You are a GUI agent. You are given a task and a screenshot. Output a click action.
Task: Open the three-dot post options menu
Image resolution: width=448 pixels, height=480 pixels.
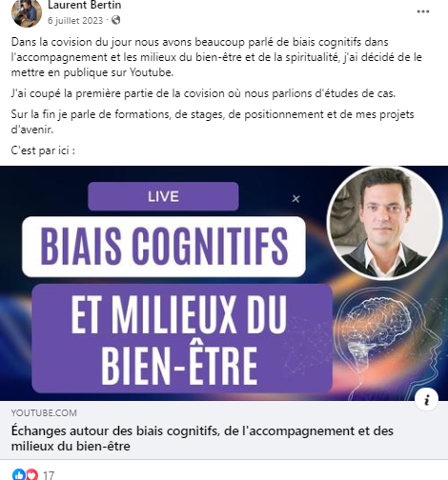[423, 11]
